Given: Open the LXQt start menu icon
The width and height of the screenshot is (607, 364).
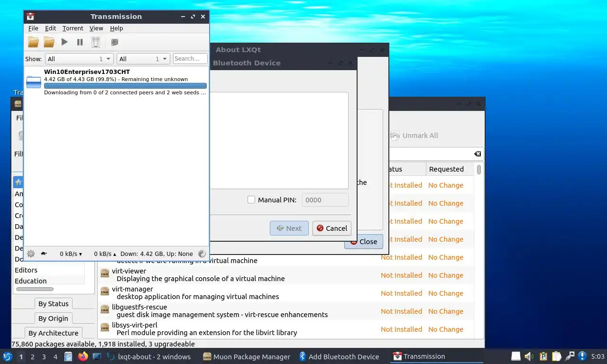Looking at the screenshot, I should click(x=7, y=356).
